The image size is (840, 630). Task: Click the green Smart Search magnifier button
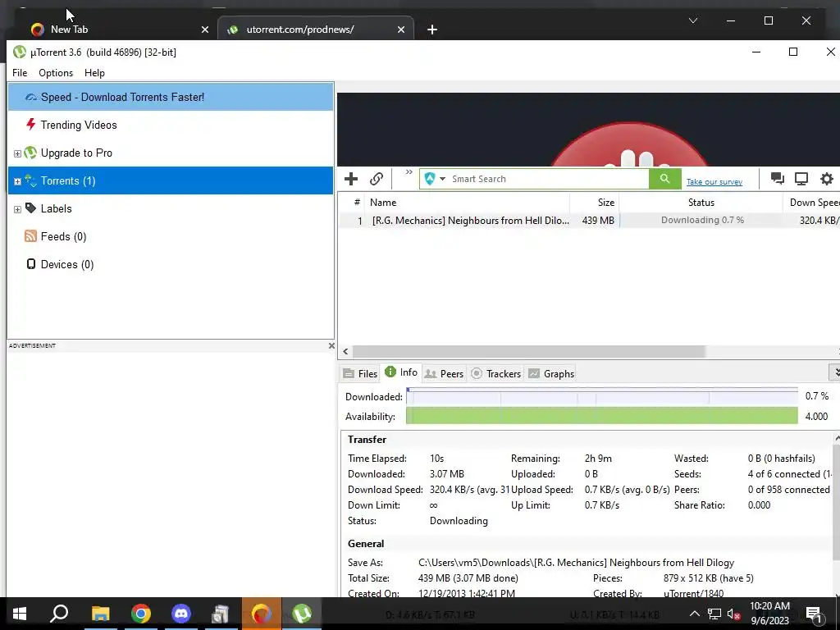click(664, 179)
